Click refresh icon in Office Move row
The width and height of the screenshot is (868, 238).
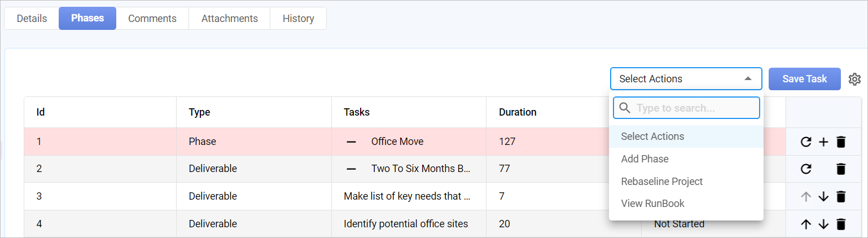point(806,142)
